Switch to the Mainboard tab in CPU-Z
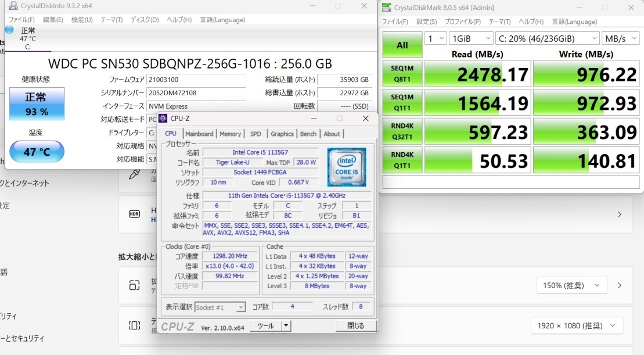 coord(199,134)
